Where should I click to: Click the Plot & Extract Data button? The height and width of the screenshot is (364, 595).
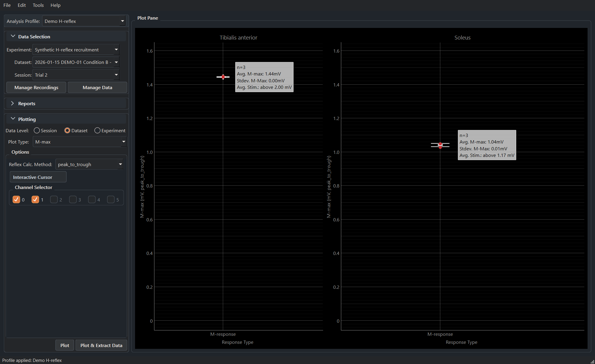point(101,345)
